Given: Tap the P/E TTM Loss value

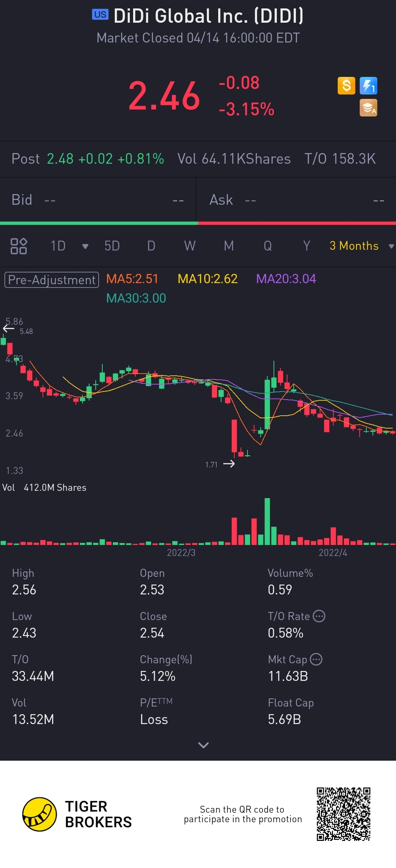Looking at the screenshot, I should coord(154,720).
